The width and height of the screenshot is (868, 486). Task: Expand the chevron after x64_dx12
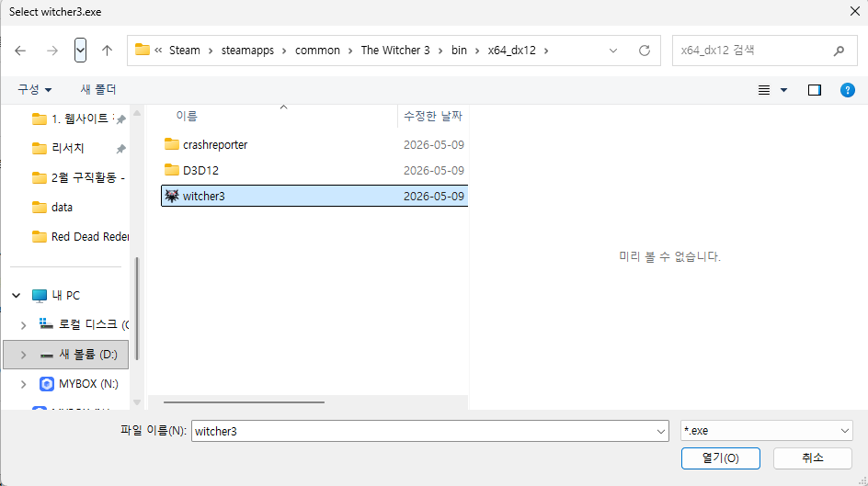click(546, 51)
